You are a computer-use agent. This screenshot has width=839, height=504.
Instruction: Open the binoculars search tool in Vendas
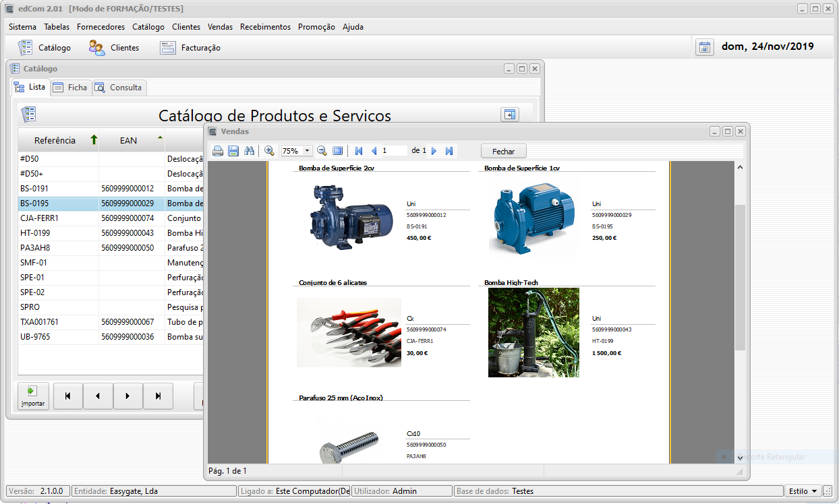click(x=249, y=151)
